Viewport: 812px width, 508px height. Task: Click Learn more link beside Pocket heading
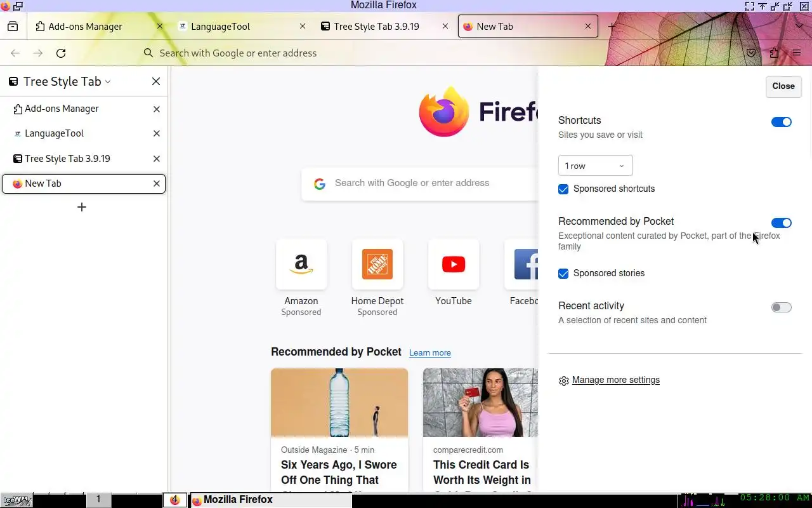point(430,353)
